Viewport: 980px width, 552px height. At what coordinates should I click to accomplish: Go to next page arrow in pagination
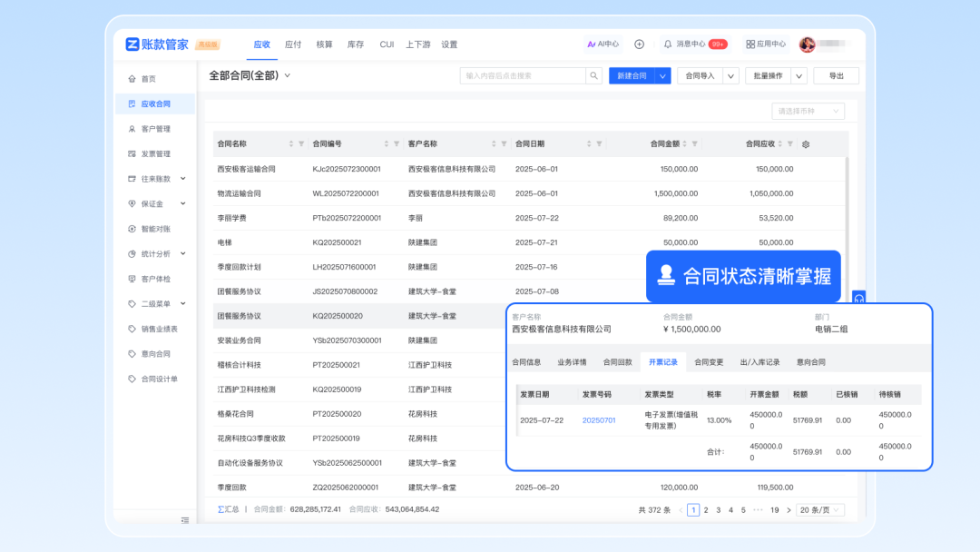pyautogui.click(x=789, y=510)
